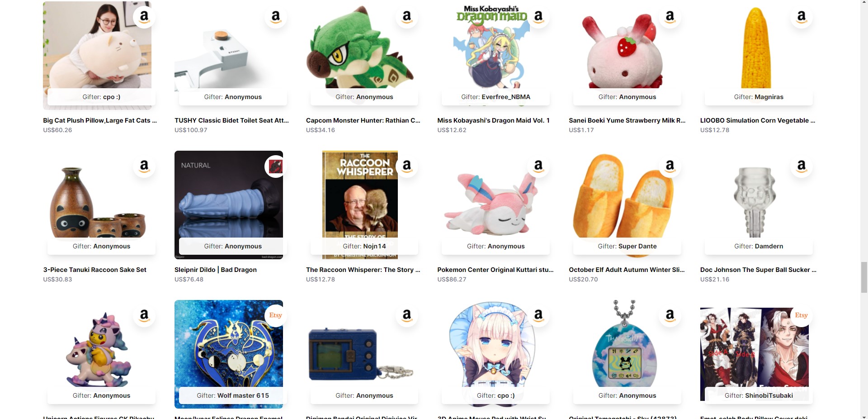Click Amazon icon on Raccoon Whisperer book
This screenshot has height=419, width=868.
[407, 167]
